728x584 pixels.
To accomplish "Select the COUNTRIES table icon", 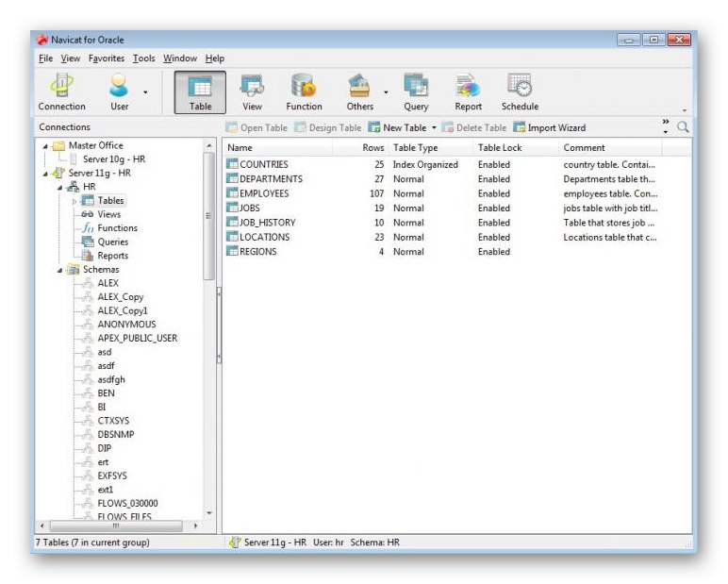I will click(x=232, y=164).
